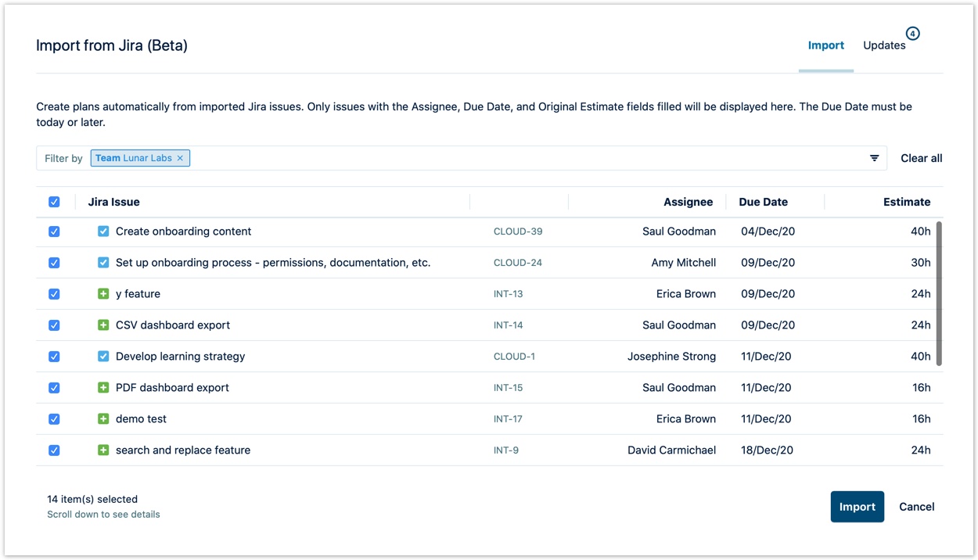The height and width of the screenshot is (560, 978).
Task: Click the task icon beside Develop learning strategy
Action: click(x=103, y=357)
